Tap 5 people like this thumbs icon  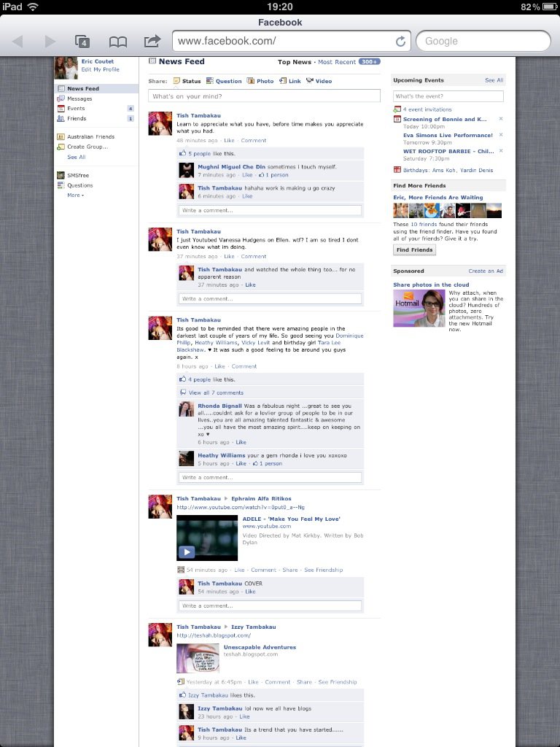point(182,153)
